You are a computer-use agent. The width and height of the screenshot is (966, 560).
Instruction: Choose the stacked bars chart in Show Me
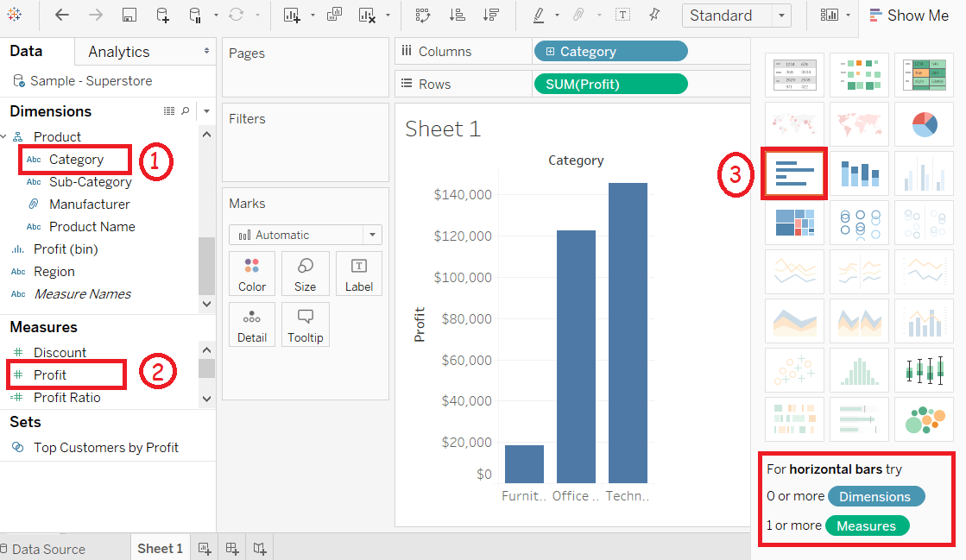(860, 173)
